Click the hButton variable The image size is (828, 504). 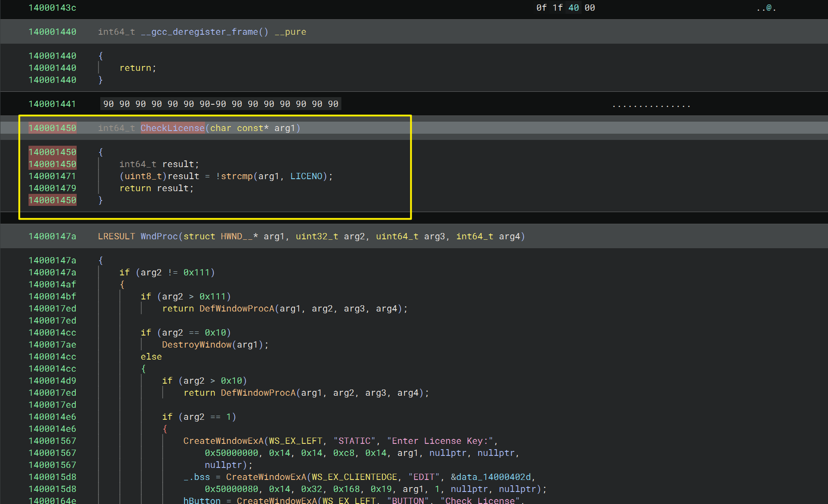click(202, 500)
